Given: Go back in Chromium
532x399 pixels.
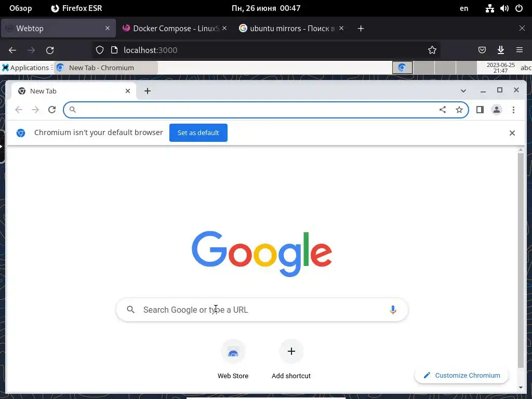Looking at the screenshot, I should pos(19,110).
